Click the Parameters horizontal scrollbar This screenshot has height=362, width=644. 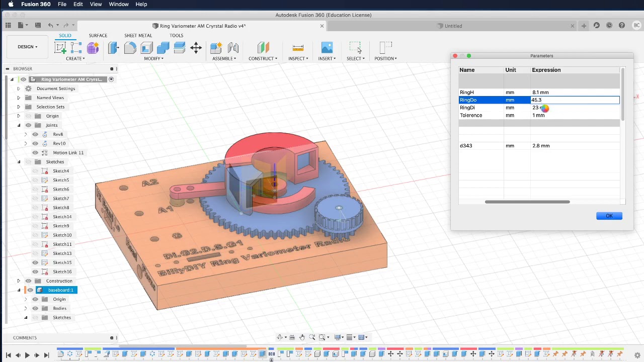point(527,202)
